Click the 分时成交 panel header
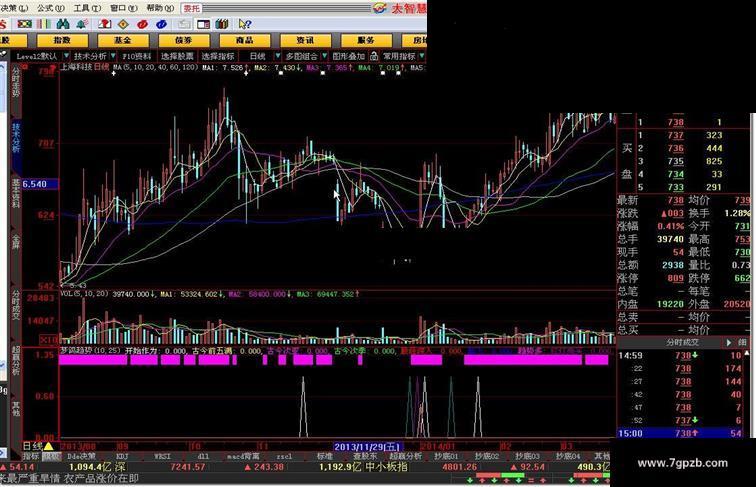The height and width of the screenshot is (487, 756). tap(682, 342)
